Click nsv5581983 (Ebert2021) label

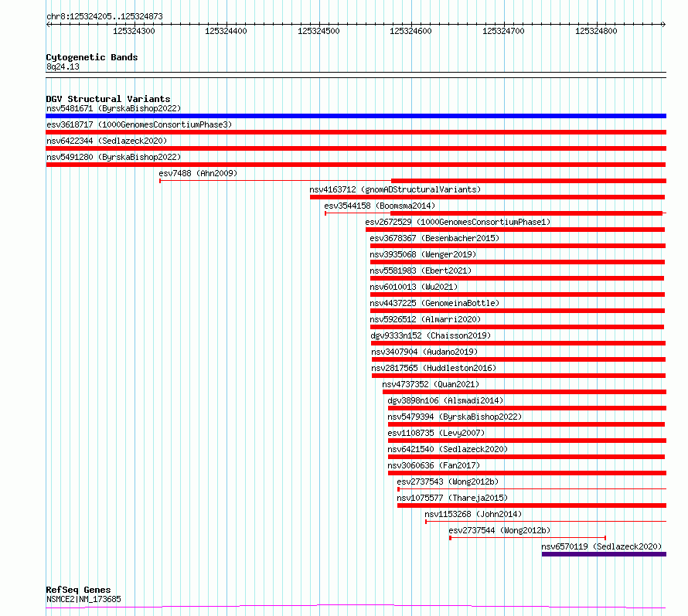point(421,271)
